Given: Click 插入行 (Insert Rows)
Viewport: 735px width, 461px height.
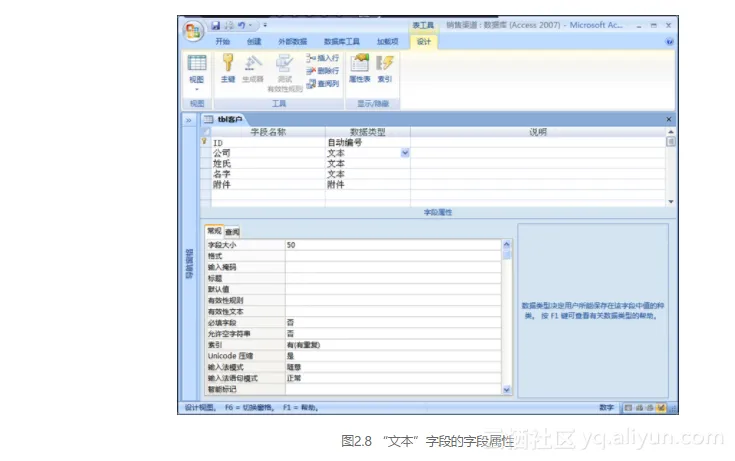Looking at the screenshot, I should (x=322, y=58).
